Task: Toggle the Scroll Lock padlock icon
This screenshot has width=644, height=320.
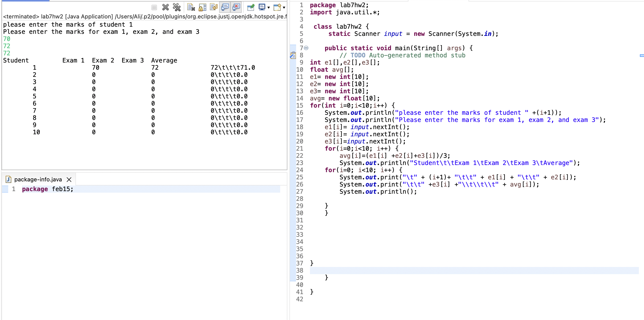Action: click(202, 7)
